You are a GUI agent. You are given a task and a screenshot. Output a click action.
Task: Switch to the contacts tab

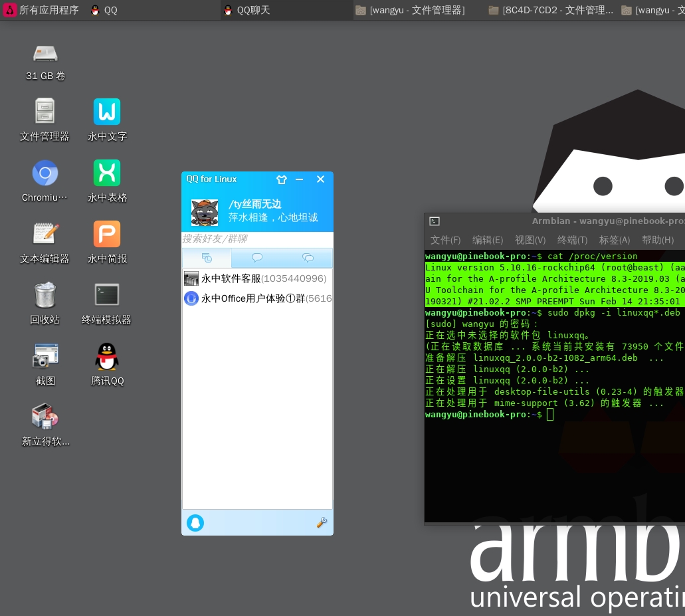257,258
